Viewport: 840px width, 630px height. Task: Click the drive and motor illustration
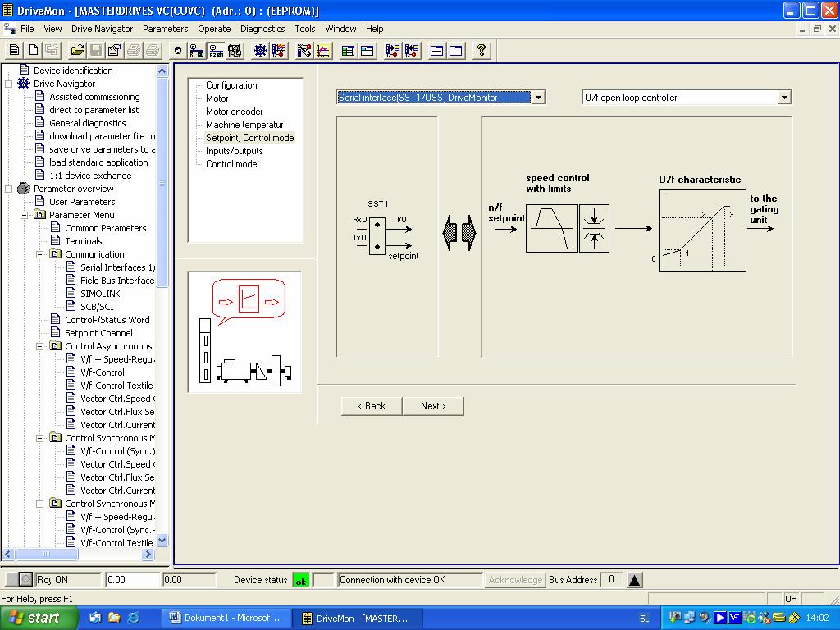click(244, 331)
